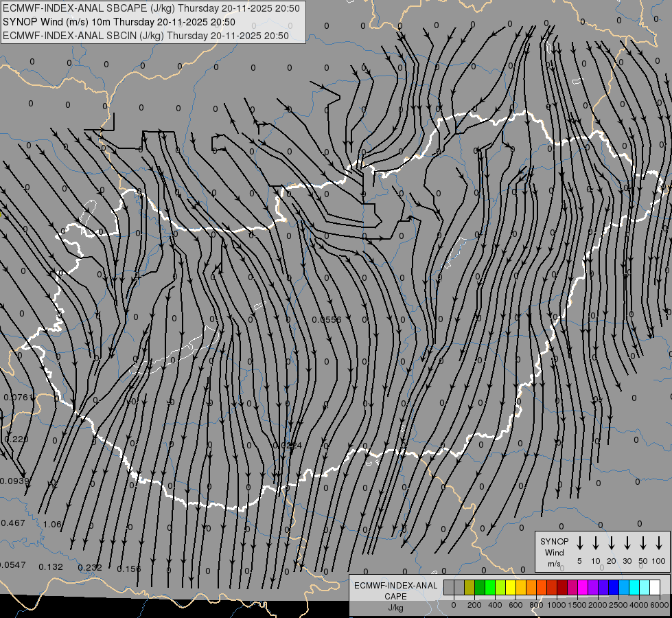Click the map value 0.0761
The image size is (672, 618).
(19, 397)
